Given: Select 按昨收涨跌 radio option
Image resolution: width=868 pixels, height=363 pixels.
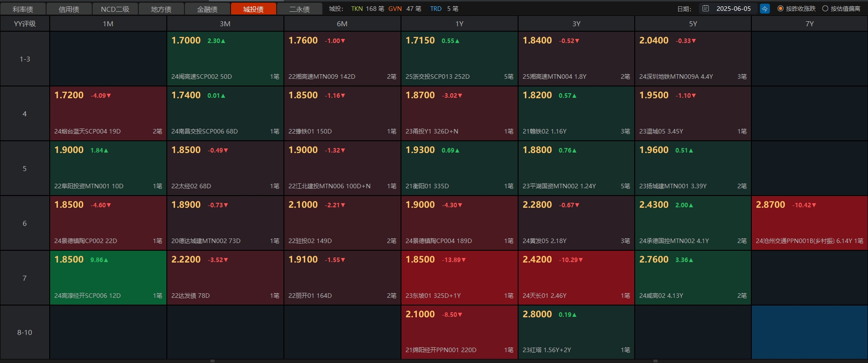Looking at the screenshot, I should pos(797,9).
